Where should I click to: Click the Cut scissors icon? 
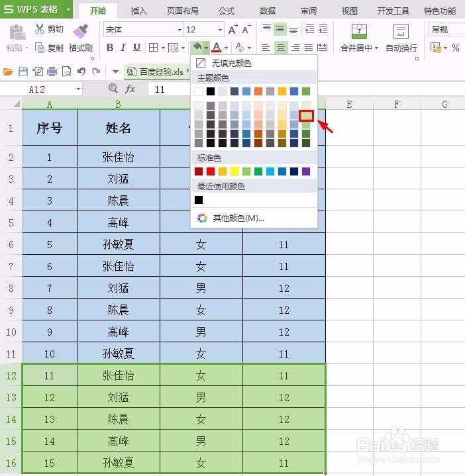pos(39,28)
